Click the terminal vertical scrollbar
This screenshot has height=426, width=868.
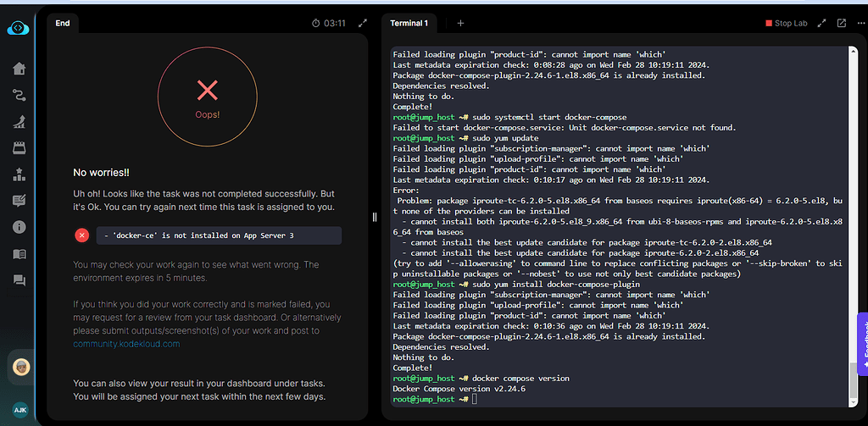pyautogui.click(x=854, y=379)
